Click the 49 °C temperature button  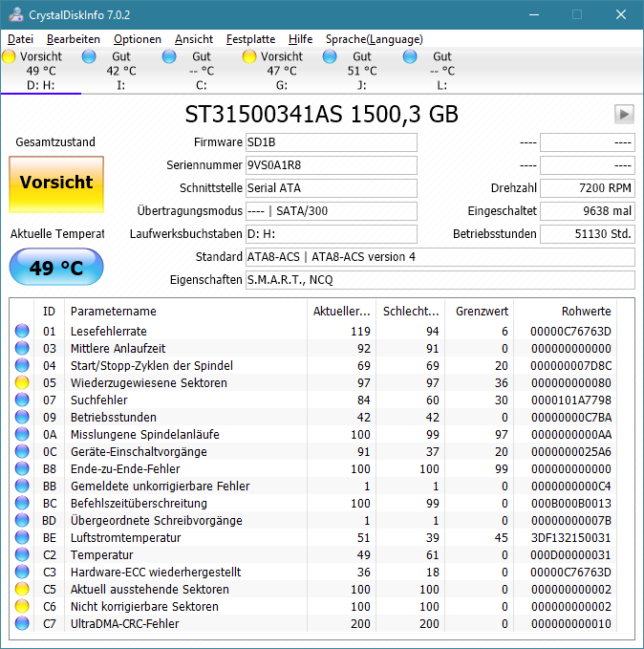pos(56,267)
